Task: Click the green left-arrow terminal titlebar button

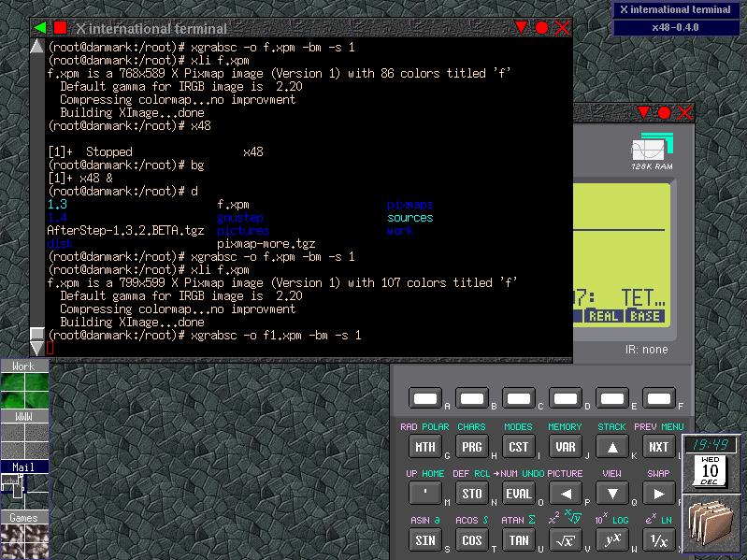Action: (41, 27)
